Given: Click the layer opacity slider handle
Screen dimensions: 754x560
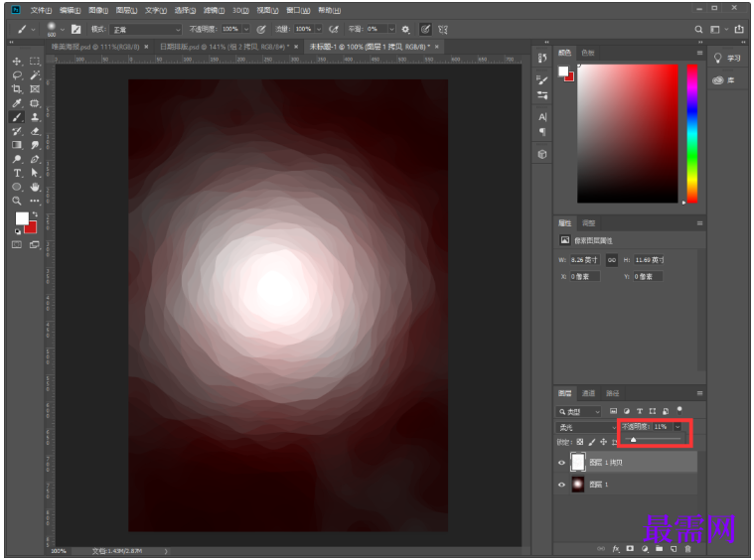Looking at the screenshot, I should point(633,439).
